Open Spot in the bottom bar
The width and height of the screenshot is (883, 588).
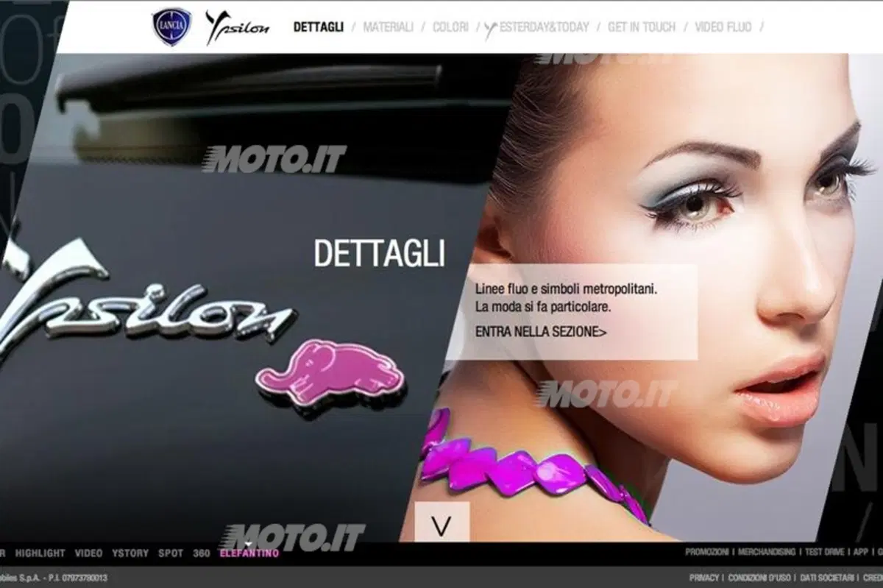click(171, 553)
